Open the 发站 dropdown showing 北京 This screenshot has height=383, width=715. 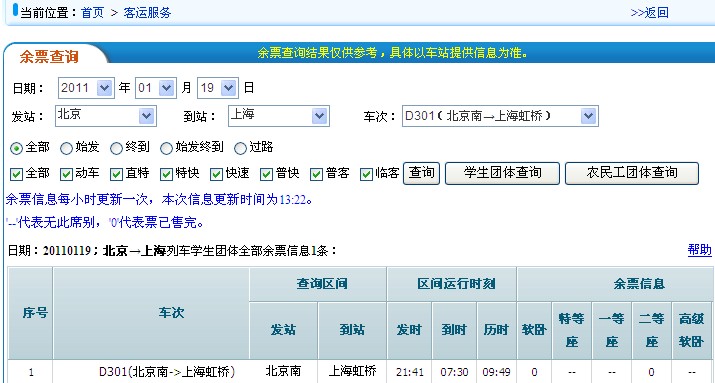pyautogui.click(x=105, y=116)
